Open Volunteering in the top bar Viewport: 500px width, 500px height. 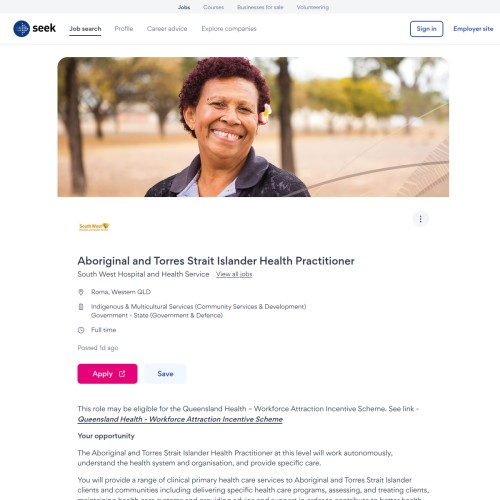click(313, 7)
